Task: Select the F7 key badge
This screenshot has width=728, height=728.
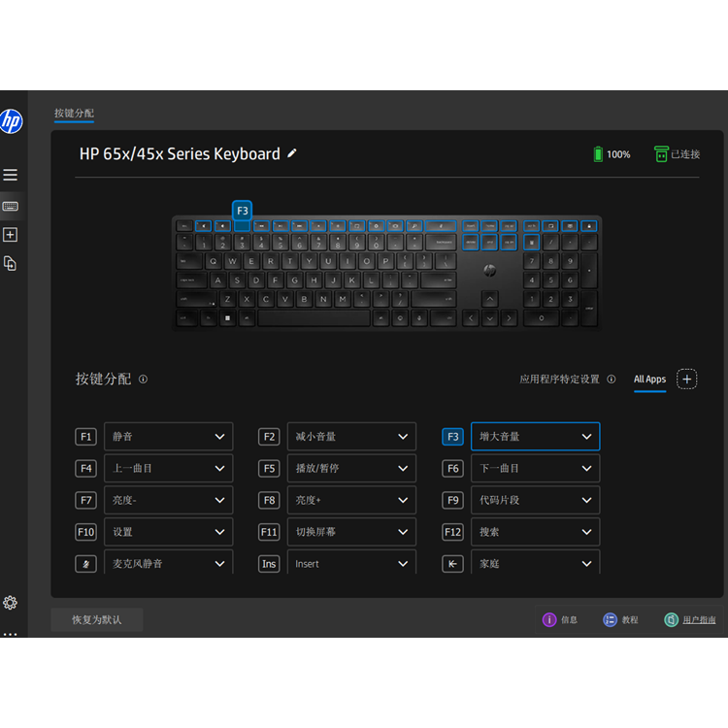Action: pos(85,500)
